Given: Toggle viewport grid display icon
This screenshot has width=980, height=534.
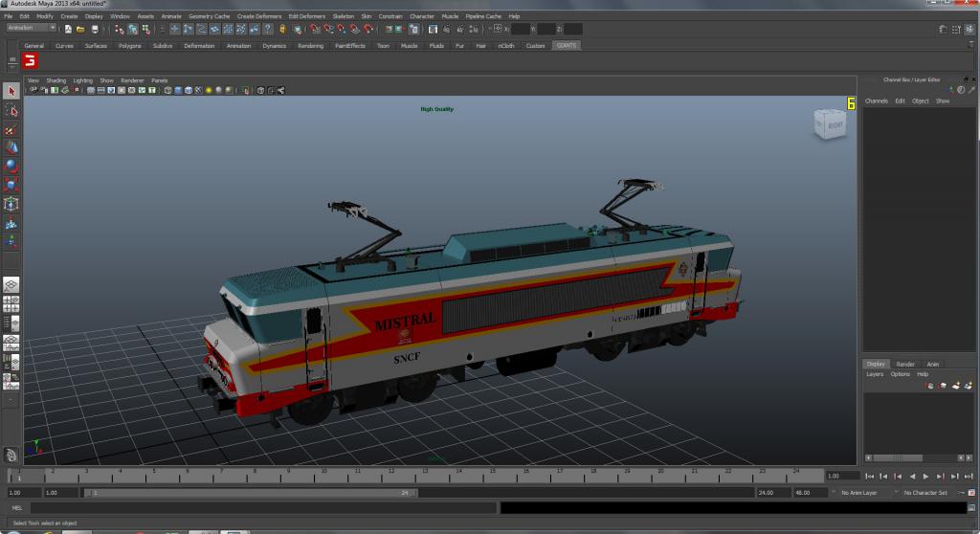Looking at the screenshot, I should [91, 91].
